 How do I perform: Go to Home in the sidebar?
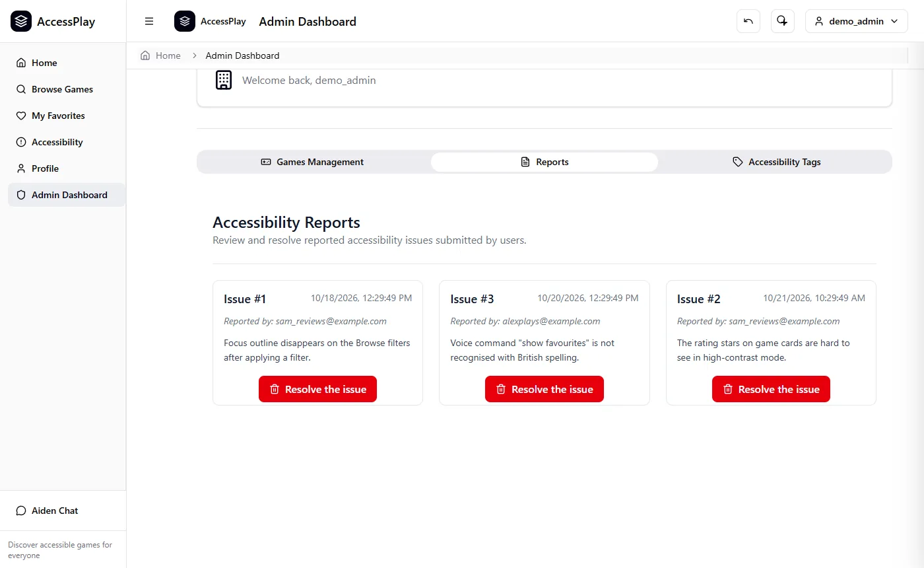[67, 63]
